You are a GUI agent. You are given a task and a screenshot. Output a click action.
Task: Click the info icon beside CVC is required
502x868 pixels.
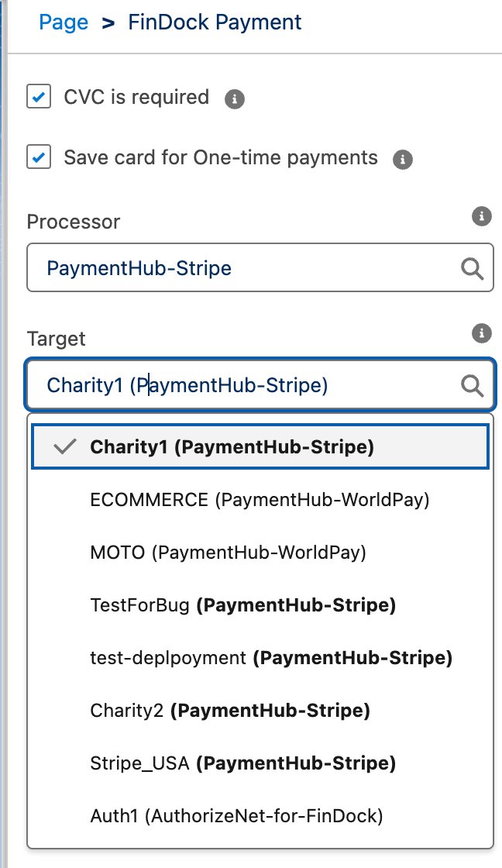235,99
